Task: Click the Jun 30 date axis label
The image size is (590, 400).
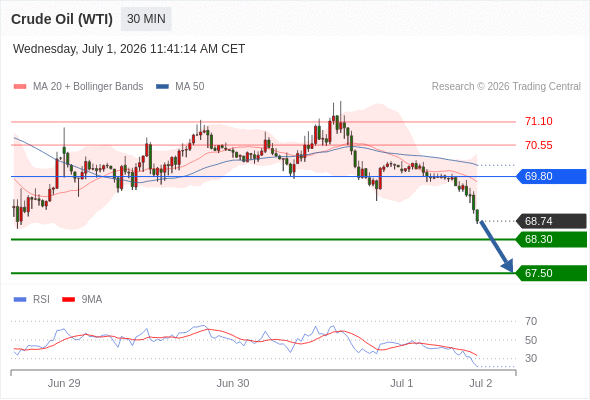Action: 233,383
